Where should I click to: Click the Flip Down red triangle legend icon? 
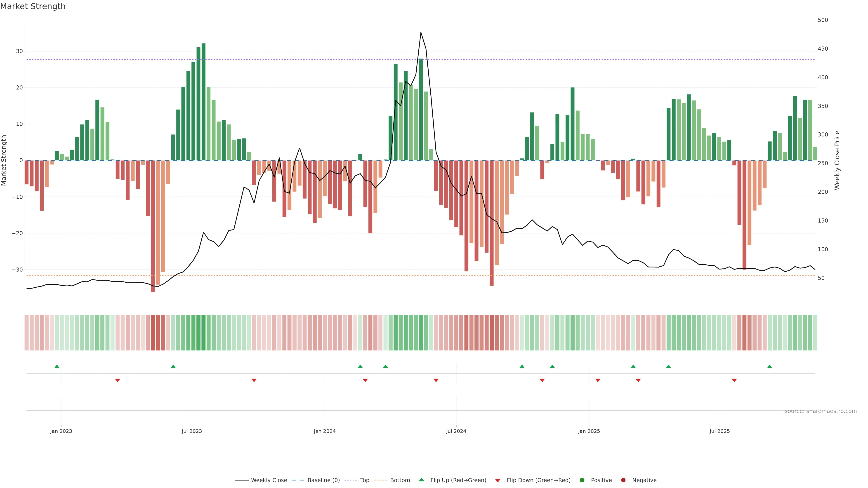click(498, 480)
